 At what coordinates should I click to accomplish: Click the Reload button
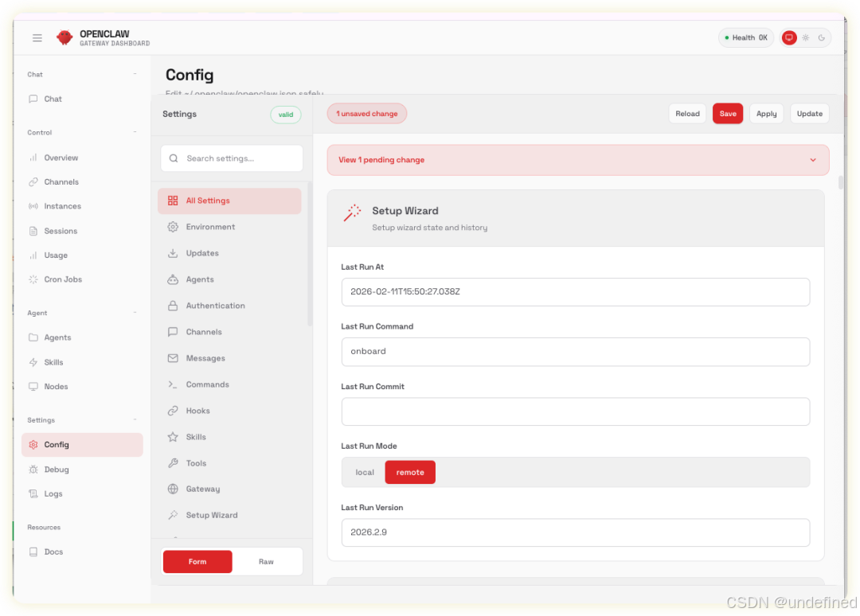pos(687,114)
